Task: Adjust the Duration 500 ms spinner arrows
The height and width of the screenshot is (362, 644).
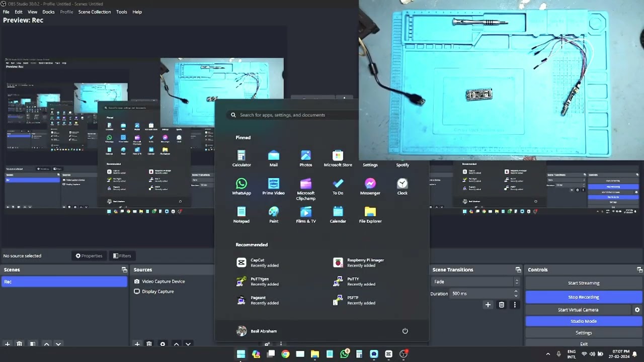Action: pos(516,294)
